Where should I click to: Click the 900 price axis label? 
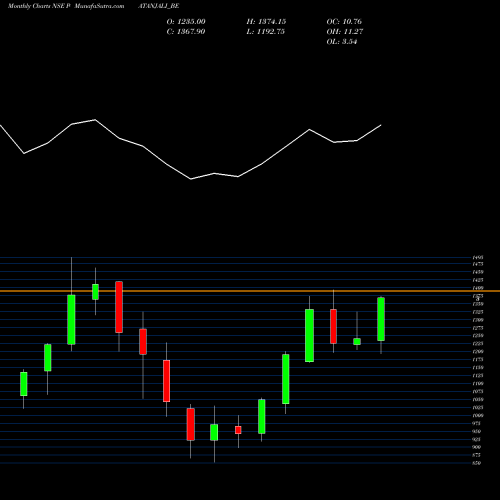tap(477, 447)
